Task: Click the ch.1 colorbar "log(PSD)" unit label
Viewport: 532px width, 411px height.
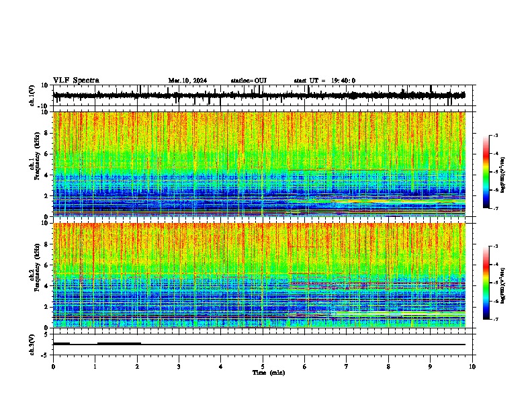Action: coord(503,175)
